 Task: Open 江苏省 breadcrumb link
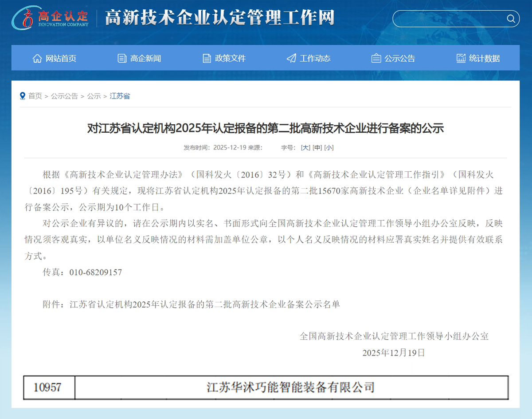pos(120,96)
